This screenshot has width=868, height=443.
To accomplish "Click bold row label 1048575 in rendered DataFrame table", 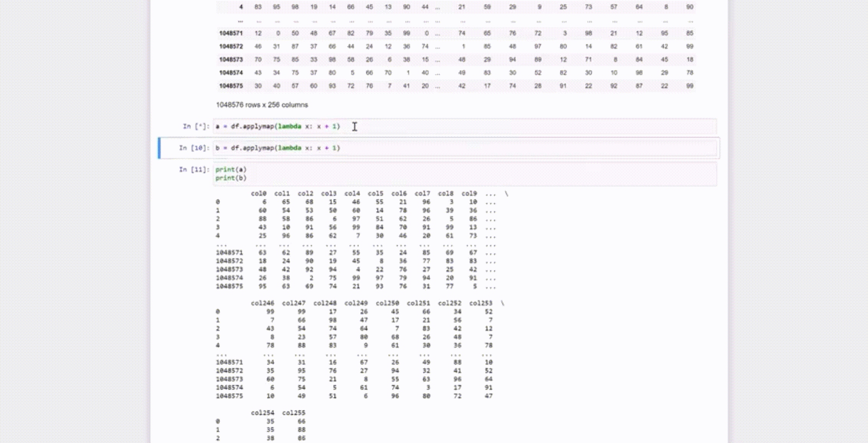I will [231, 86].
